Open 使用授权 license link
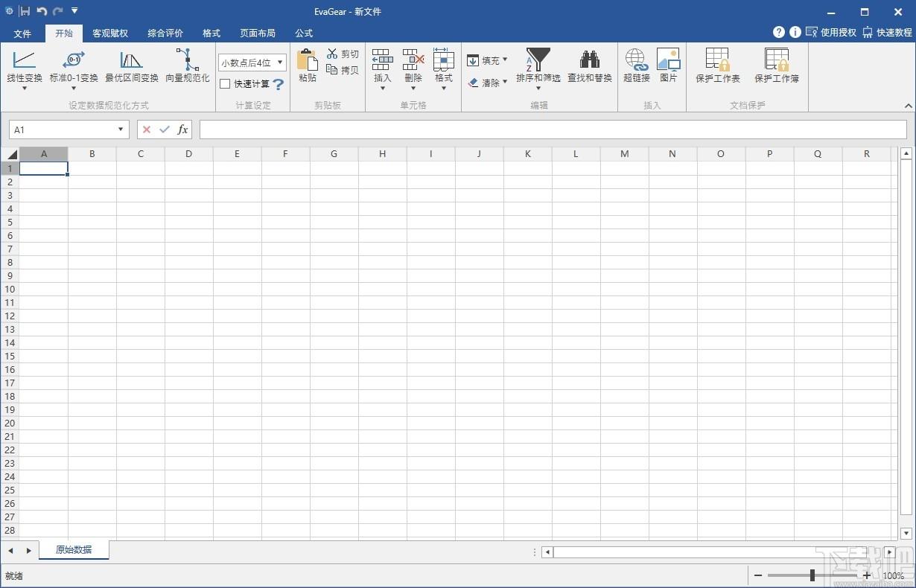916x588 pixels. 831,33
